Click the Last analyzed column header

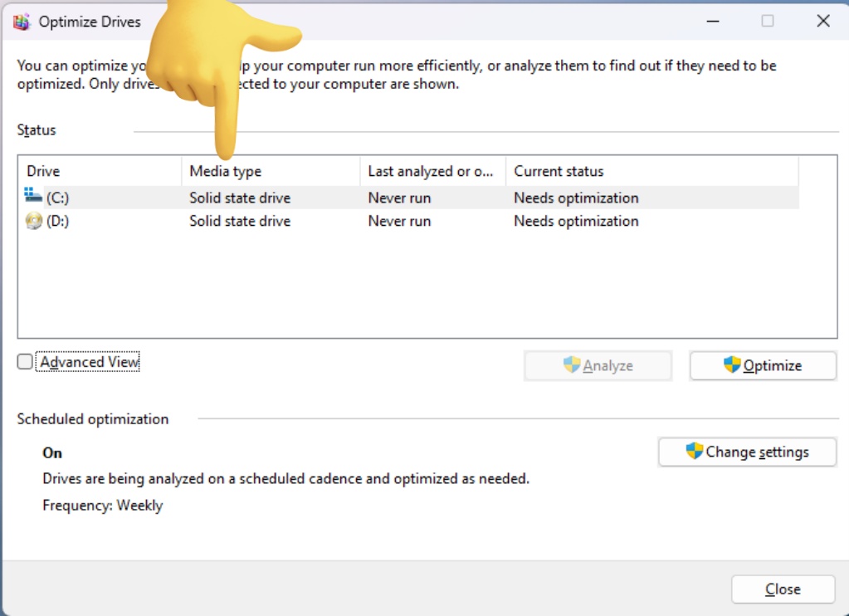click(x=432, y=172)
